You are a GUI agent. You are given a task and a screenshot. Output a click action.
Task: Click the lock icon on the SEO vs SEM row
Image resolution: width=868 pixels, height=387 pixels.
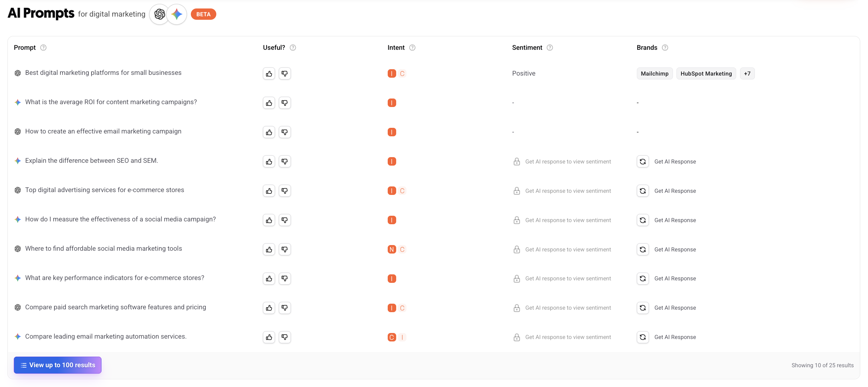(517, 161)
